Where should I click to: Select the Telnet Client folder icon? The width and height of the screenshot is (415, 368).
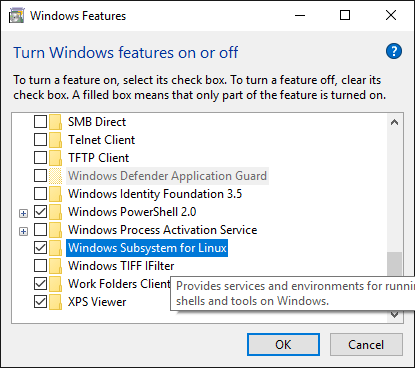coord(55,140)
